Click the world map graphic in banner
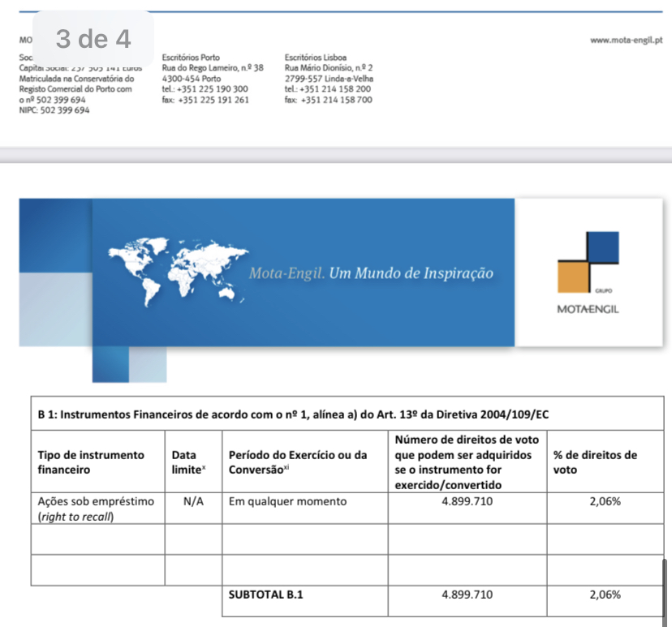 [x=178, y=272]
